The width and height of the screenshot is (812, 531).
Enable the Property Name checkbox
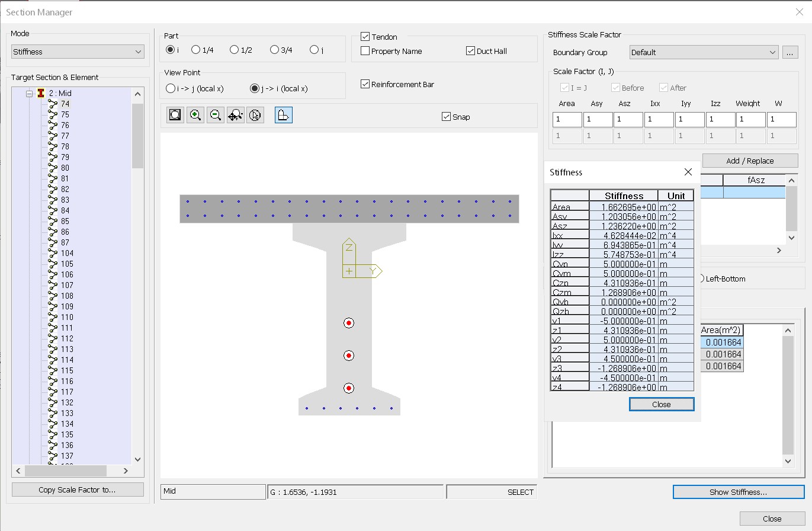pyautogui.click(x=365, y=51)
